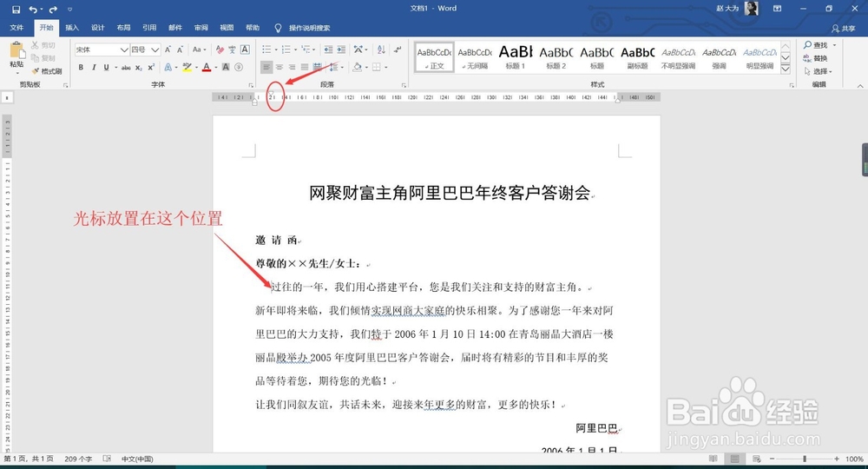
Task: Click the word count 209 个字
Action: (x=78, y=459)
